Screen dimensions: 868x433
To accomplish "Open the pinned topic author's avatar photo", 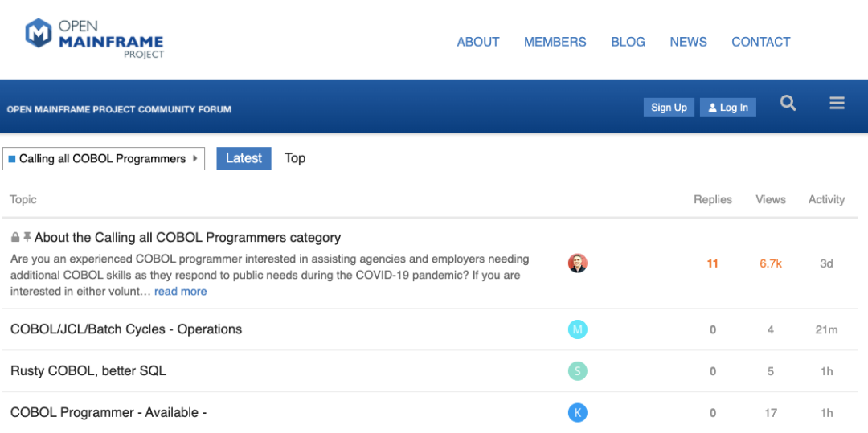I will 577,263.
